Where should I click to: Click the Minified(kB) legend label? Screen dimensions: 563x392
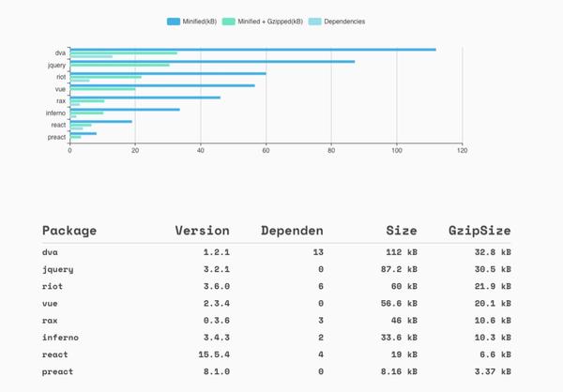[x=200, y=22]
